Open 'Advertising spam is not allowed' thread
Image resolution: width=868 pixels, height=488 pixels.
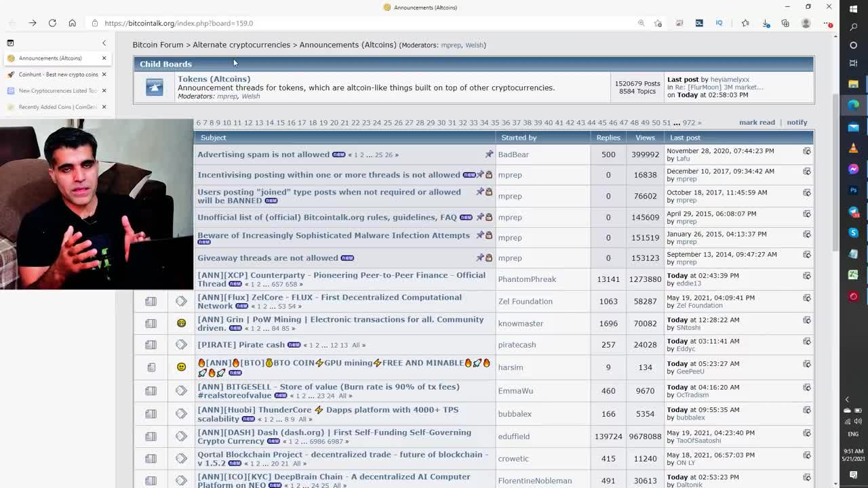click(263, 155)
